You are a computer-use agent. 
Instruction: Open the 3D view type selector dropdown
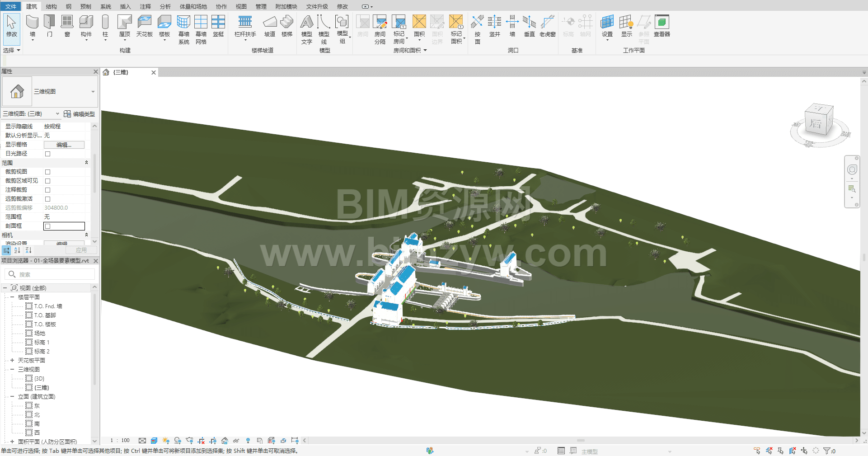point(93,92)
